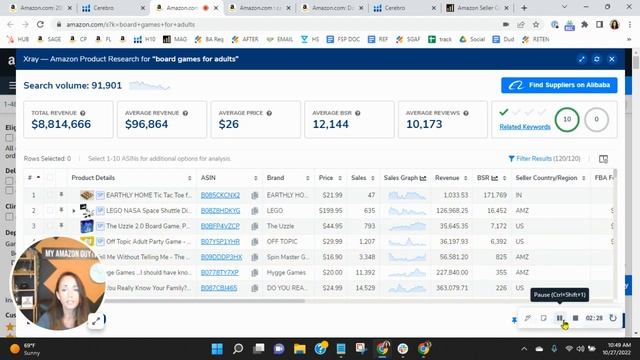Image resolution: width=640 pixels, height=360 pixels.
Task: Click Find Suppliers on Alibaba button
Action: pyautogui.click(x=559, y=85)
